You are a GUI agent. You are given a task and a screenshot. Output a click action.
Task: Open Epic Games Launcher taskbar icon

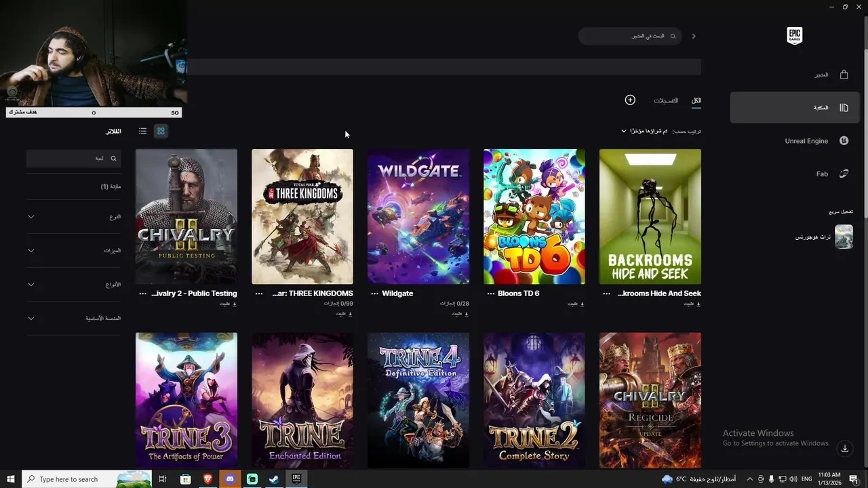point(296,479)
